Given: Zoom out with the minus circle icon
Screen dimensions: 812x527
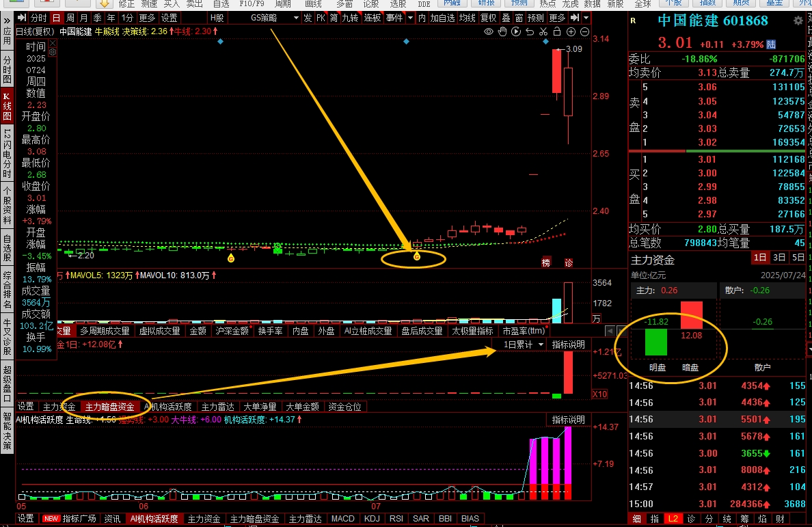Looking at the screenshot, I should tap(584, 31).
